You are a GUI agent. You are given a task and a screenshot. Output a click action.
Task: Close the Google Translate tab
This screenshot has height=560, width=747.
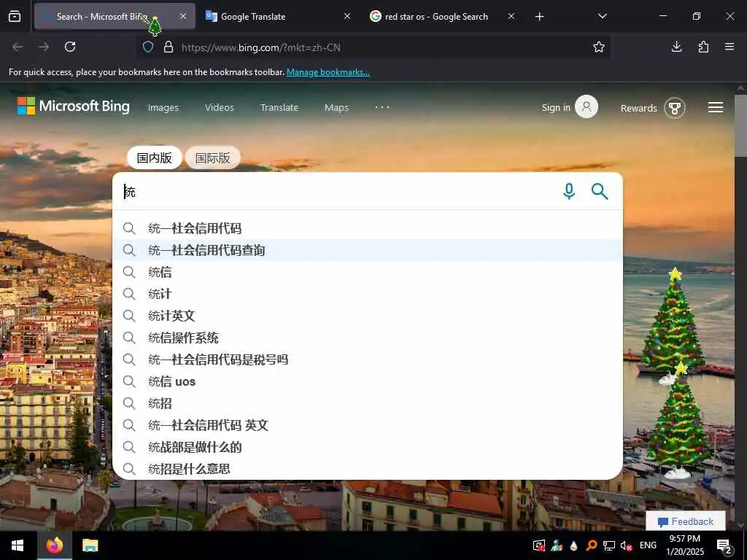[347, 17]
